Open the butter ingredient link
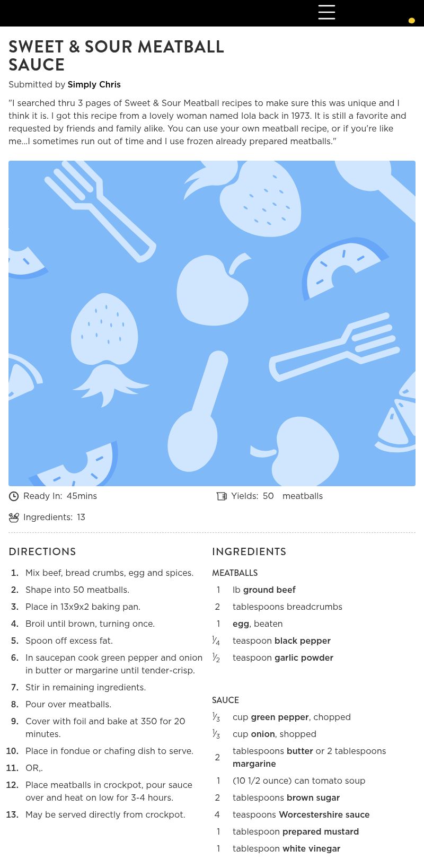 [x=300, y=751]
